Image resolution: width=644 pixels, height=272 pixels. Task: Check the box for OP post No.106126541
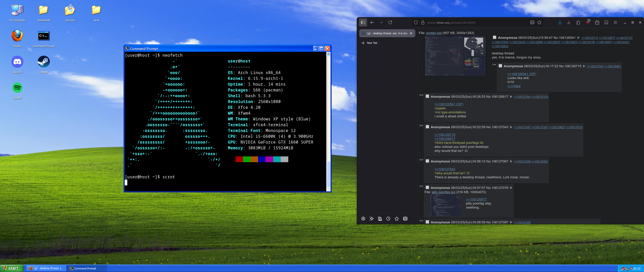click(x=495, y=38)
